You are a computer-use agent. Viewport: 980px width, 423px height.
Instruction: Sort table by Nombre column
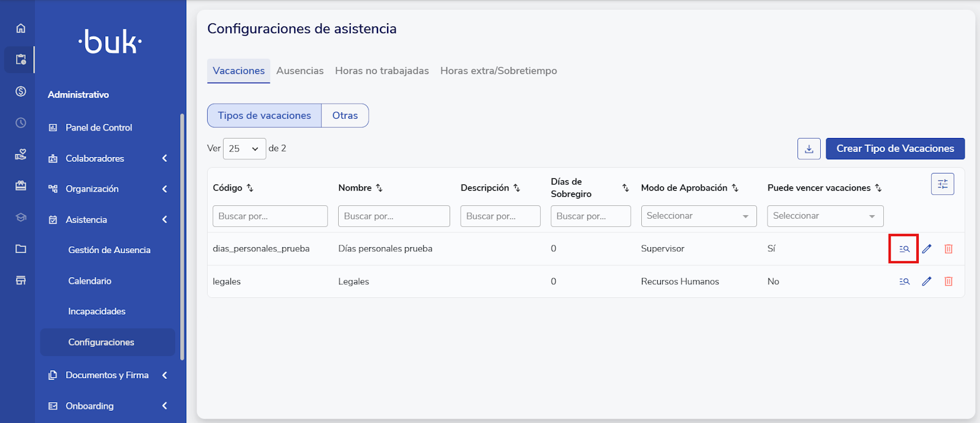coord(379,188)
